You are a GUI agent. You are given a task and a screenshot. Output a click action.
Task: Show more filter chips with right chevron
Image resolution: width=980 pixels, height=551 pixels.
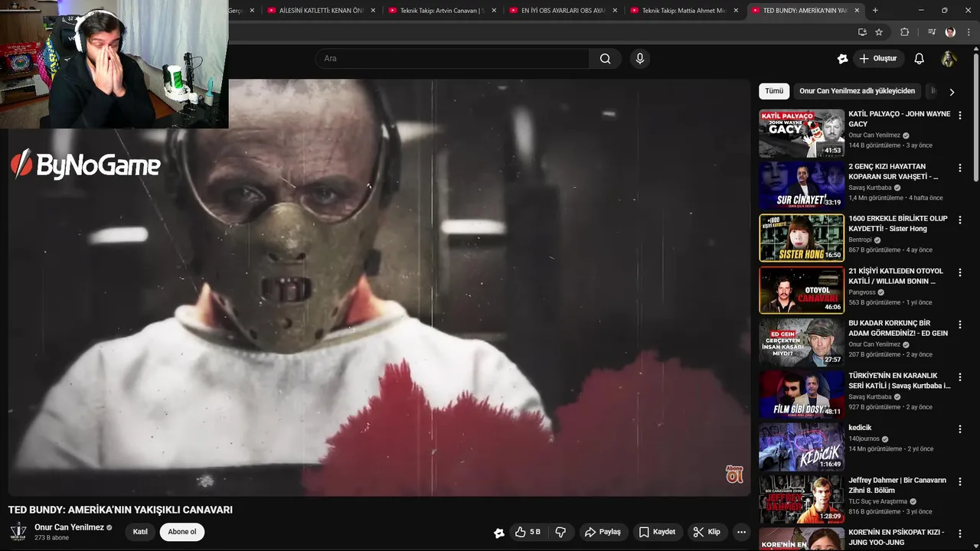(952, 92)
